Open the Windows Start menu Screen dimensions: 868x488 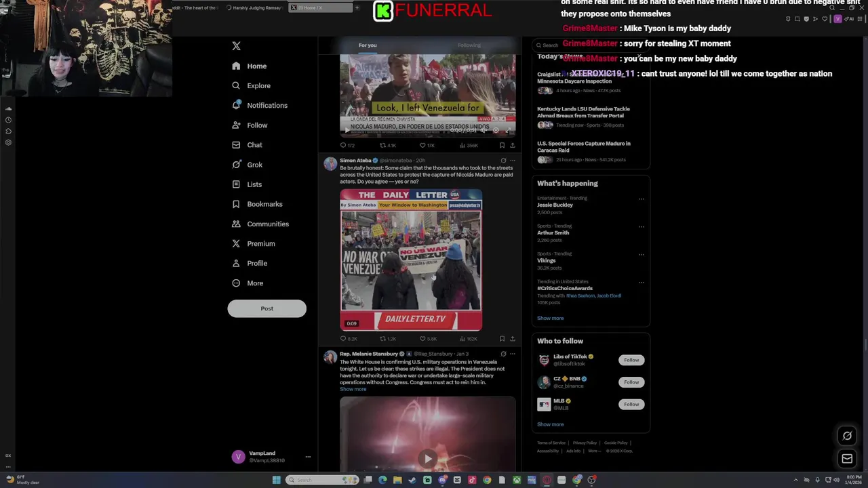click(x=276, y=480)
